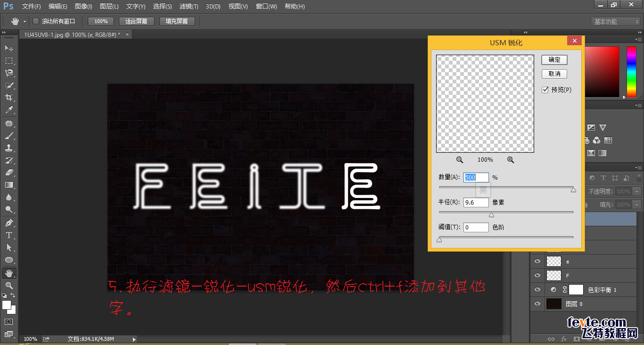Viewport: 644px width, 345px height.
Task: Hide the 图层 0 layer
Action: pyautogui.click(x=537, y=304)
